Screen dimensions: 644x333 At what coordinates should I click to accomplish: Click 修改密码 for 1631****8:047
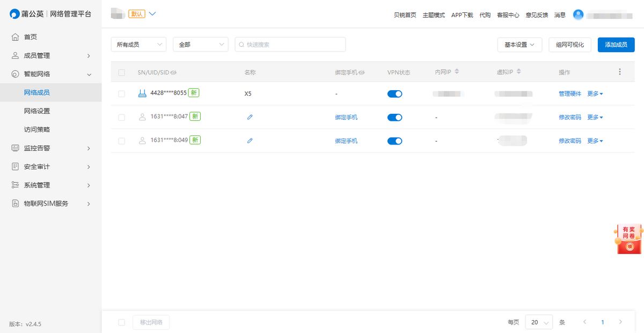tap(570, 118)
